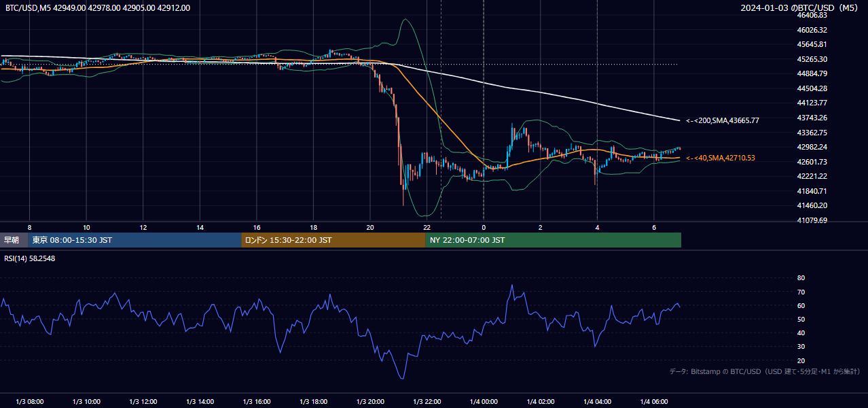Click price axis value 41840.71
The height and width of the screenshot is (408, 868).
812,191
